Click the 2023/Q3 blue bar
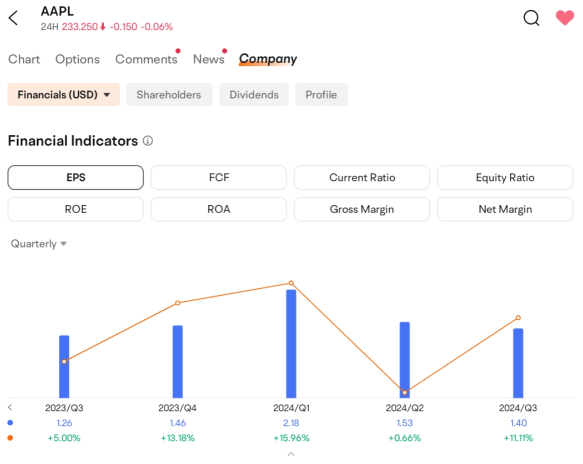 coord(64,366)
